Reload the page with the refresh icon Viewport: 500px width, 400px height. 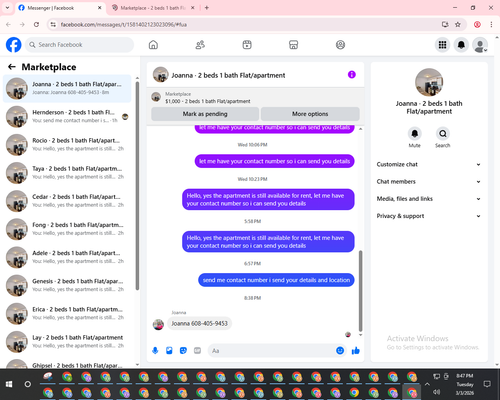pyautogui.click(x=36, y=24)
